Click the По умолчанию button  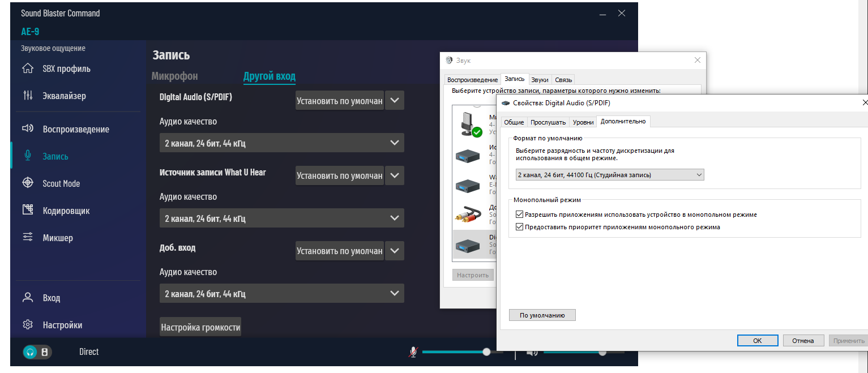pyautogui.click(x=542, y=315)
